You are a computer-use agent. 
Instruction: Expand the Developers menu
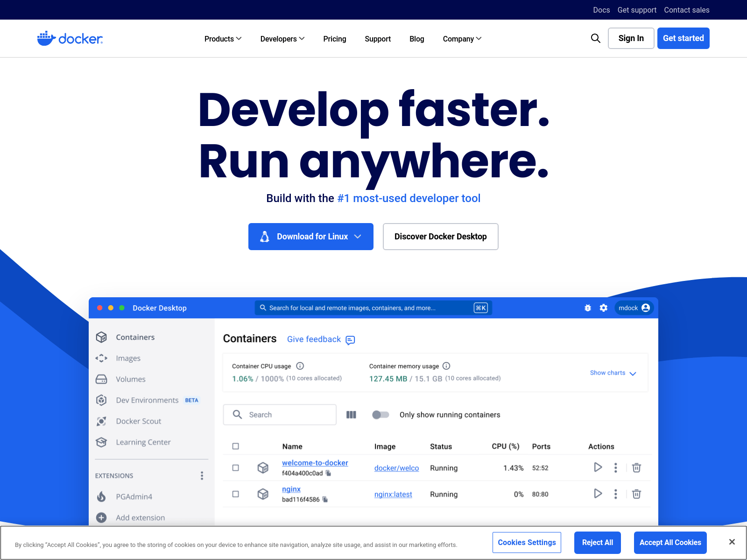(282, 39)
